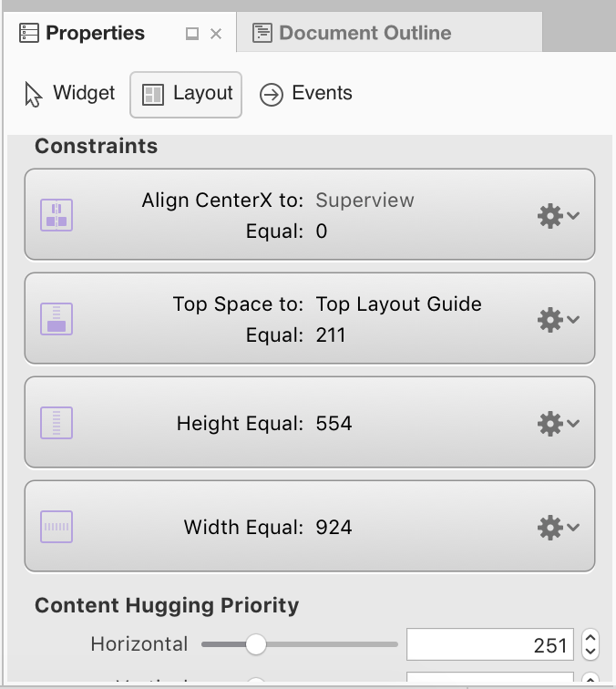Open gear menu for Align CenterX constraint
The height and width of the screenshot is (689, 616).
pyautogui.click(x=558, y=216)
